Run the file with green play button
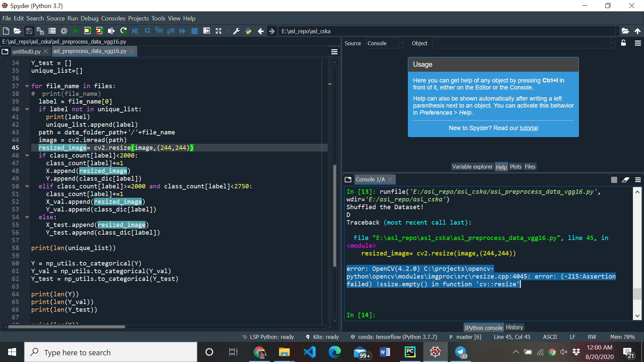The height and width of the screenshot is (362, 644). [x=76, y=31]
